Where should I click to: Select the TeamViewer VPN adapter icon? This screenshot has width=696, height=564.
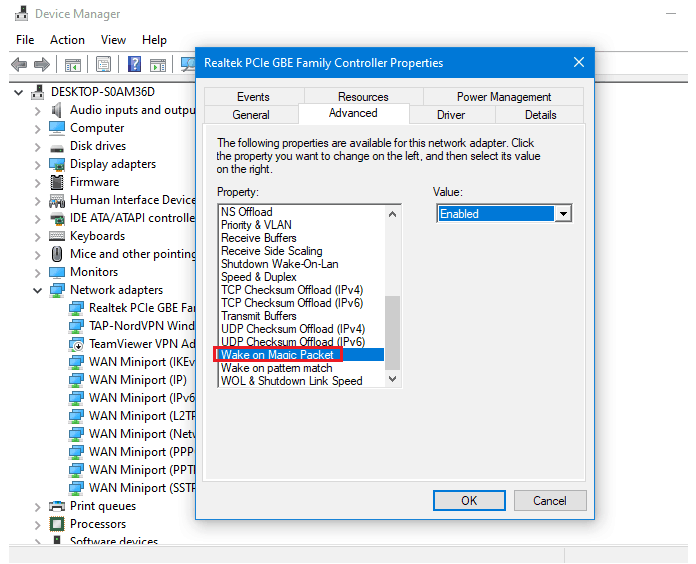[77, 344]
